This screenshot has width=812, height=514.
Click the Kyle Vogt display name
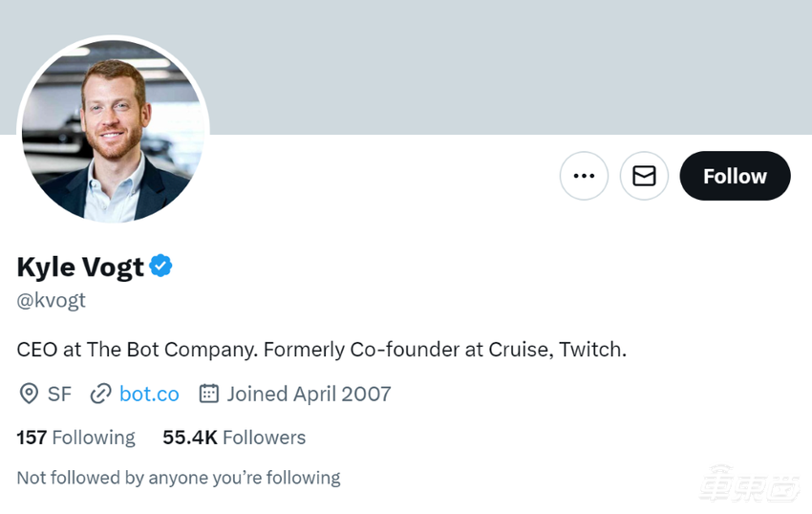pos(80,267)
